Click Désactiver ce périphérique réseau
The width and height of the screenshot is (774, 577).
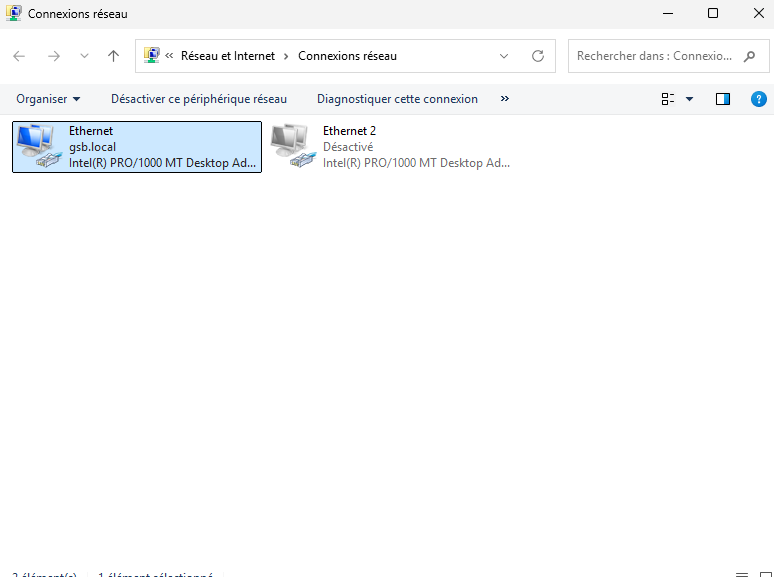[x=199, y=99]
